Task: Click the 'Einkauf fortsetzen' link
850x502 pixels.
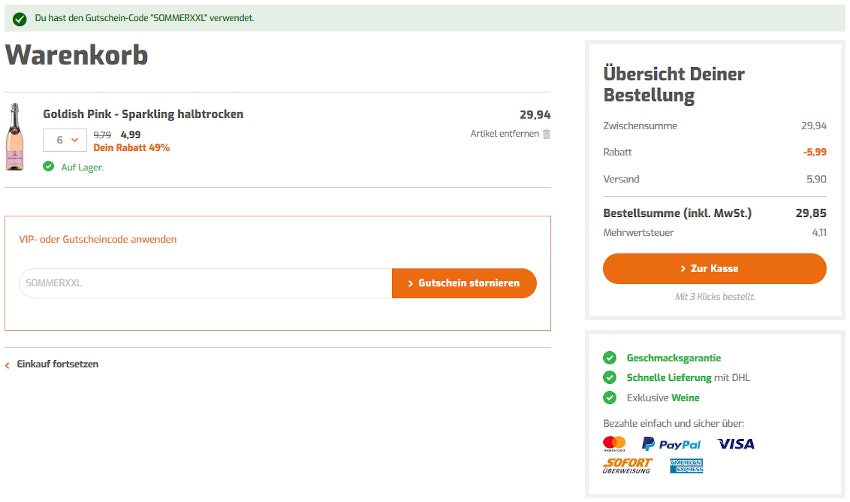Action: 57,364
